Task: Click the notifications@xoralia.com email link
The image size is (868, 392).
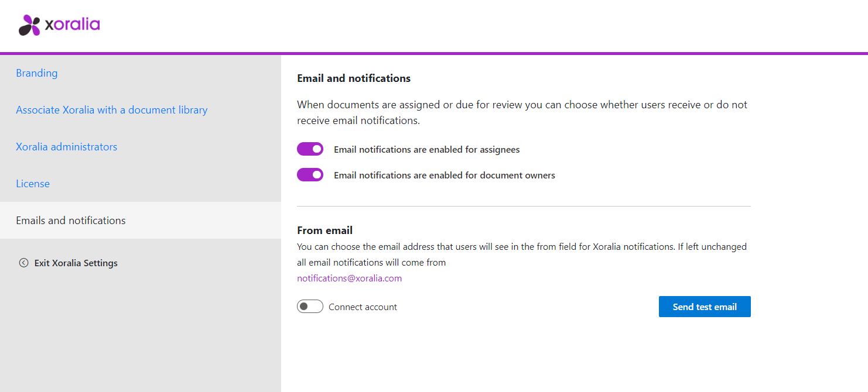Action: (x=350, y=278)
